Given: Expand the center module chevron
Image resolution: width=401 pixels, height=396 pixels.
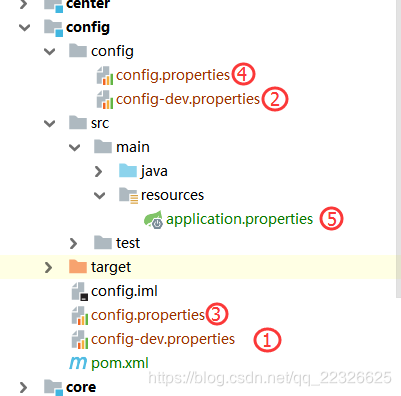Looking at the screenshot, I should pos(24,4).
